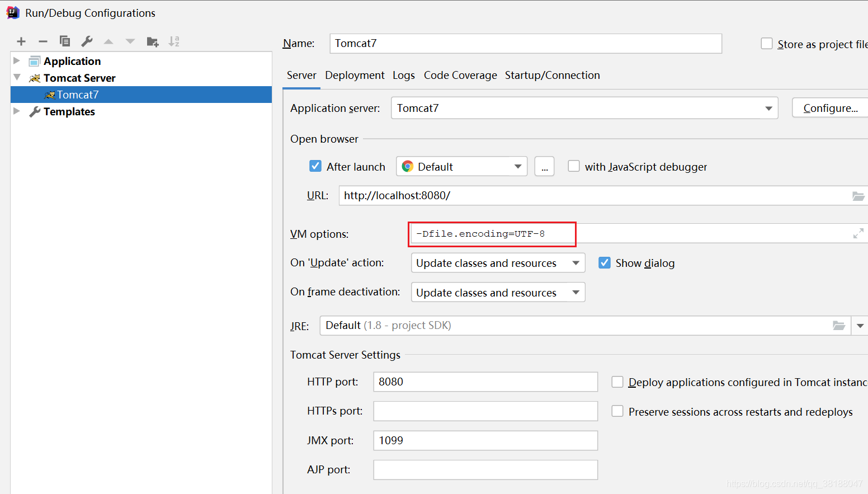Enable with JavaScript debugger
The width and height of the screenshot is (868, 494).
click(574, 166)
